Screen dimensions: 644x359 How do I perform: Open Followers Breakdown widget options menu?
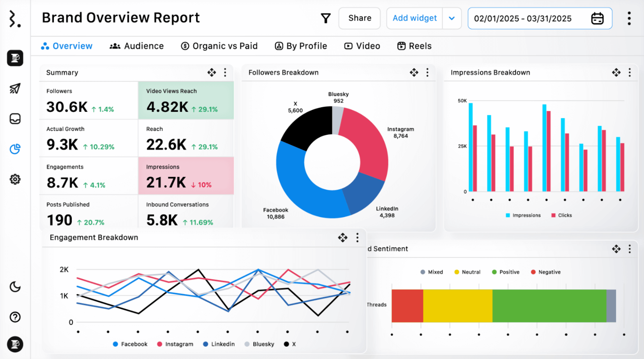[x=427, y=72]
